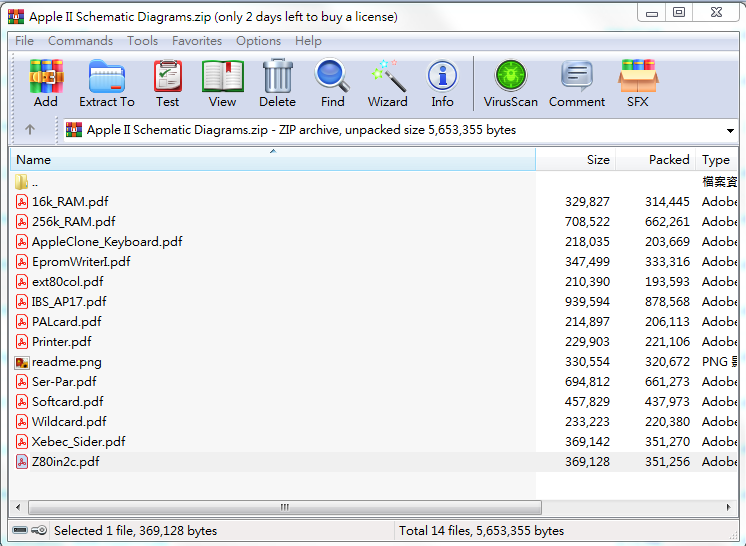Click the PDF icon of Wildcard.pdf
The image size is (746, 546).
point(21,422)
